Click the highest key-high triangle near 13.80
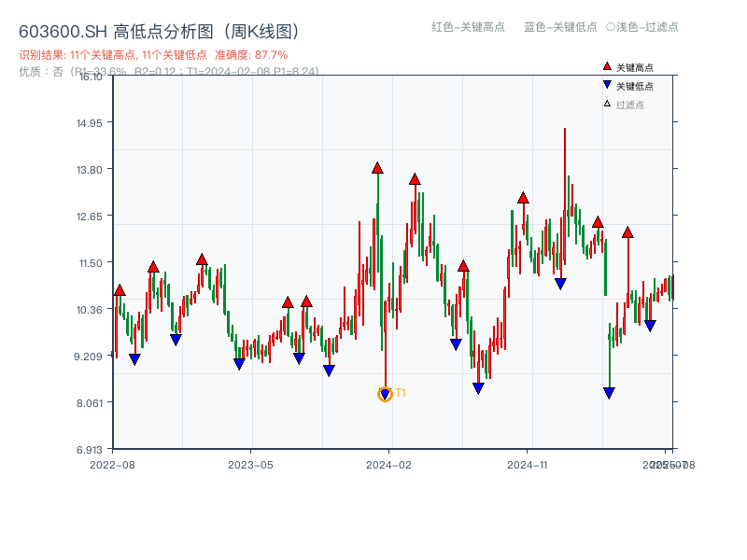Image resolution: width=747 pixels, height=560 pixels. [x=377, y=168]
